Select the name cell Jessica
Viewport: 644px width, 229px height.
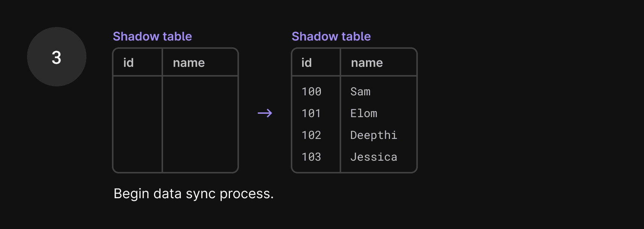[x=373, y=157]
